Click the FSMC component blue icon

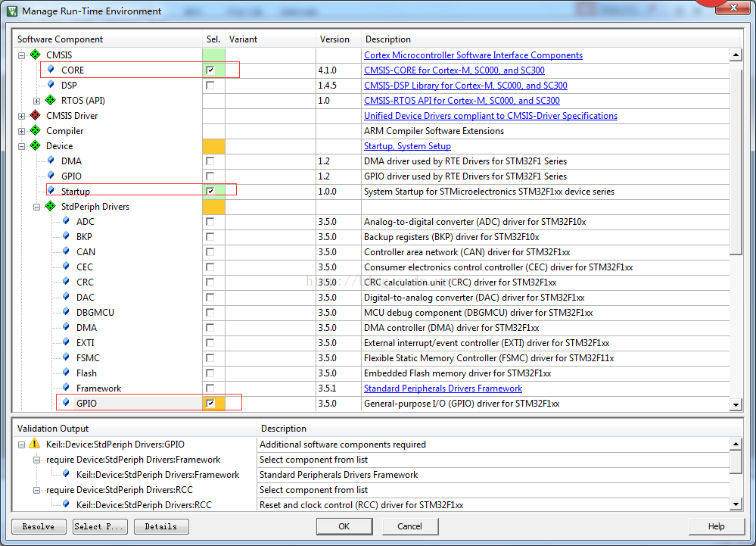[x=66, y=357]
